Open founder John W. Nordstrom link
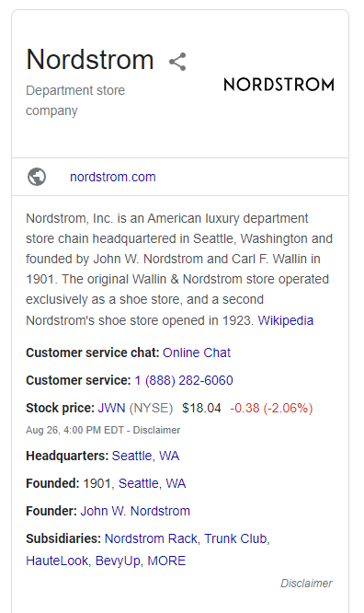Viewport: 364px width, 613px height. pos(135,511)
